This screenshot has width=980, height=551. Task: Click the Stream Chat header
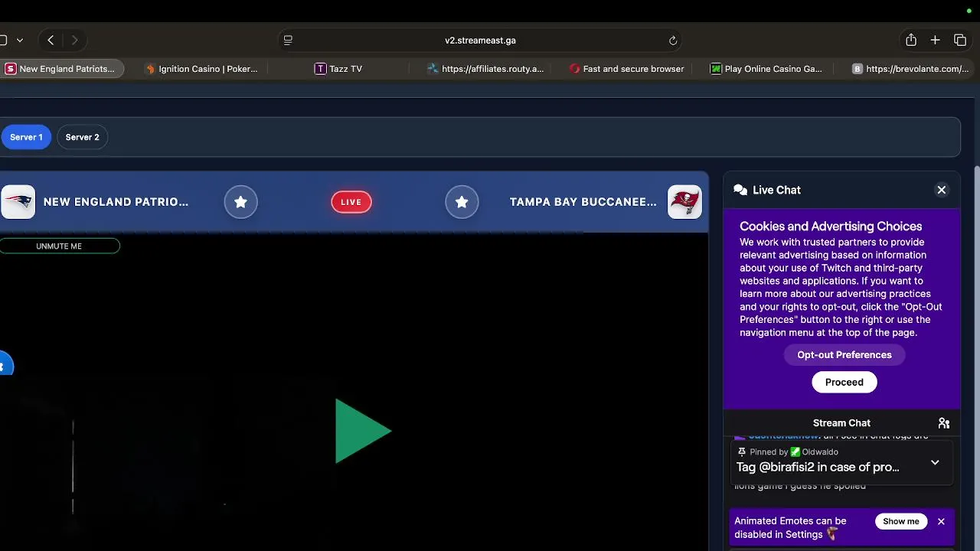point(841,423)
